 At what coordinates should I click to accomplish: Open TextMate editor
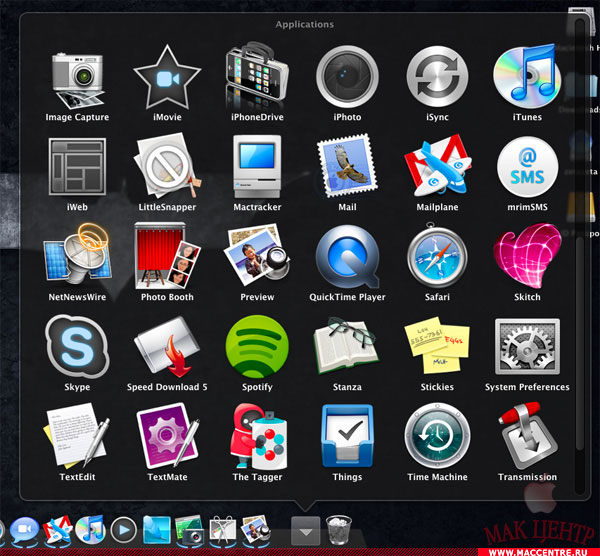pos(167,436)
